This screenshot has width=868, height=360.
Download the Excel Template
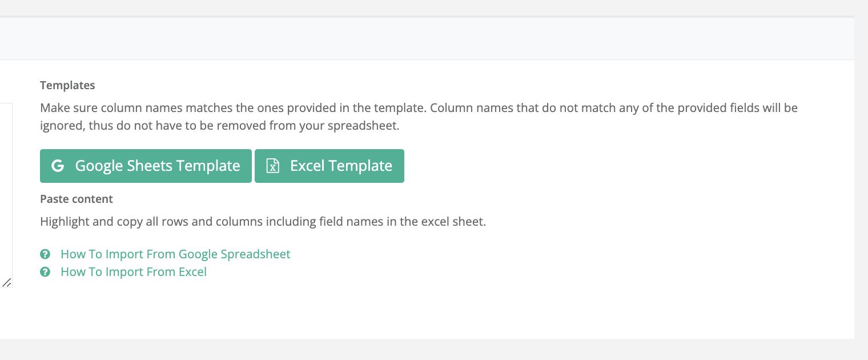point(329,166)
